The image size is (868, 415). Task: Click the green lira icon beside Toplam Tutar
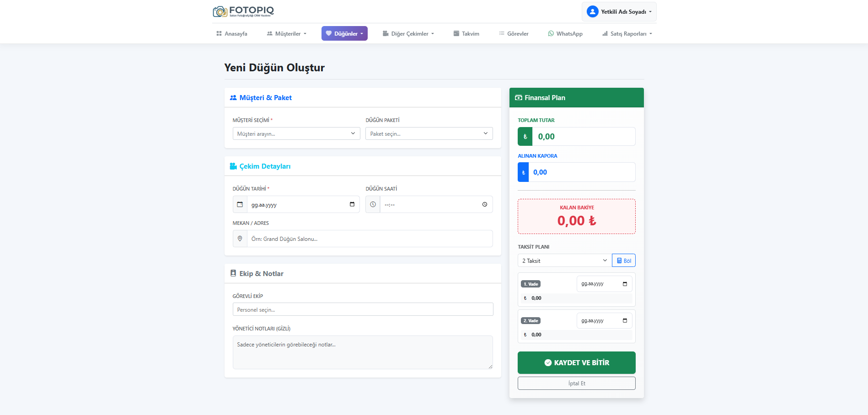(525, 137)
